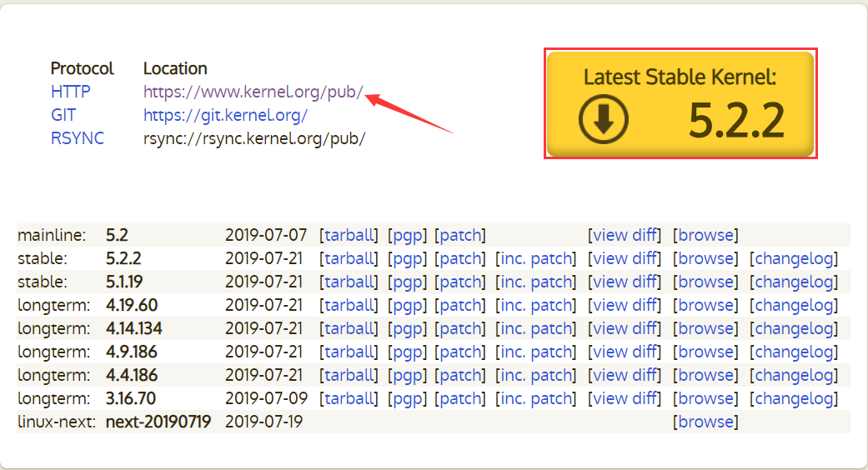Viewport: 868px width, 470px height.
Task: Download tarball for stable 5.2.2
Action: [349, 258]
